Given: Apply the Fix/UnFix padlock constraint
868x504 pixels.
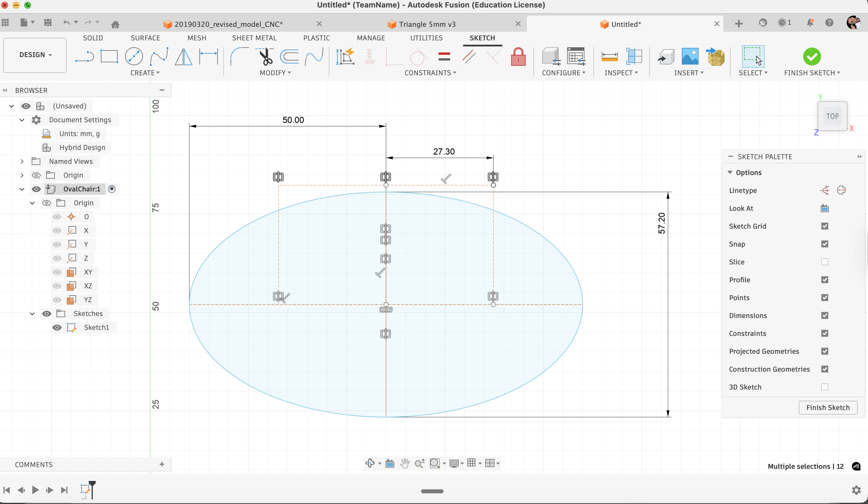Looking at the screenshot, I should click(518, 57).
